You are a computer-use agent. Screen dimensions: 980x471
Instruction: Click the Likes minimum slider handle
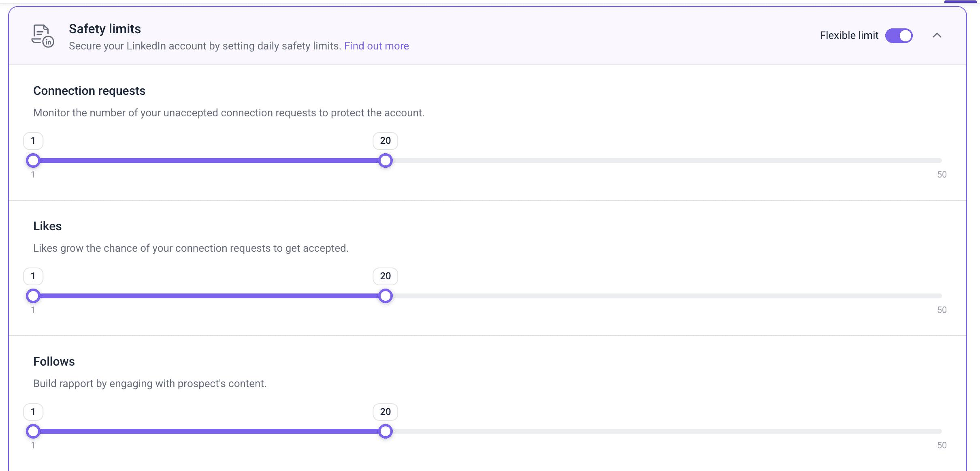pos(33,296)
